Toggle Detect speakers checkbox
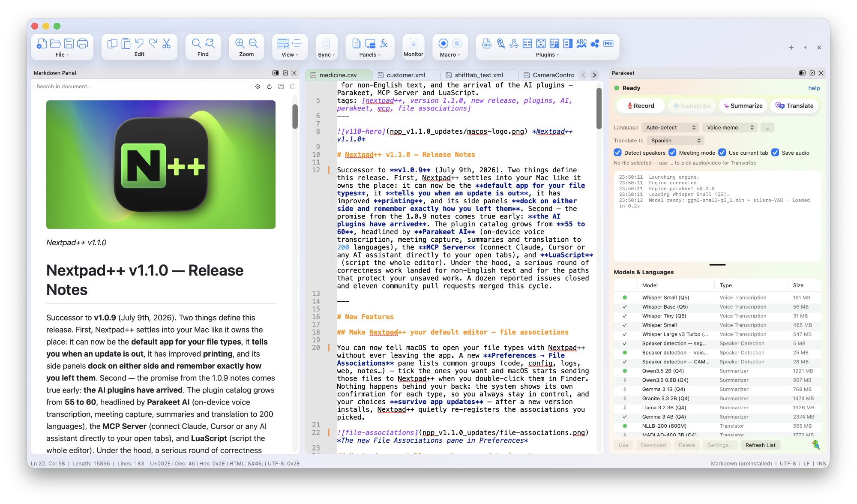 click(x=617, y=153)
